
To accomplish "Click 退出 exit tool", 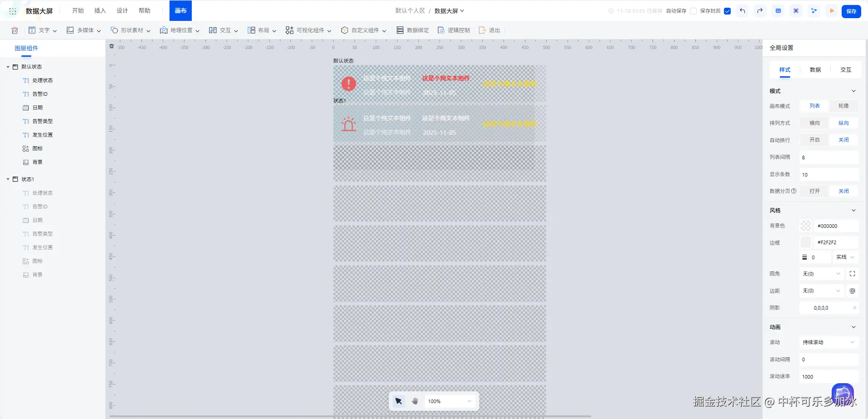I will 489,30.
